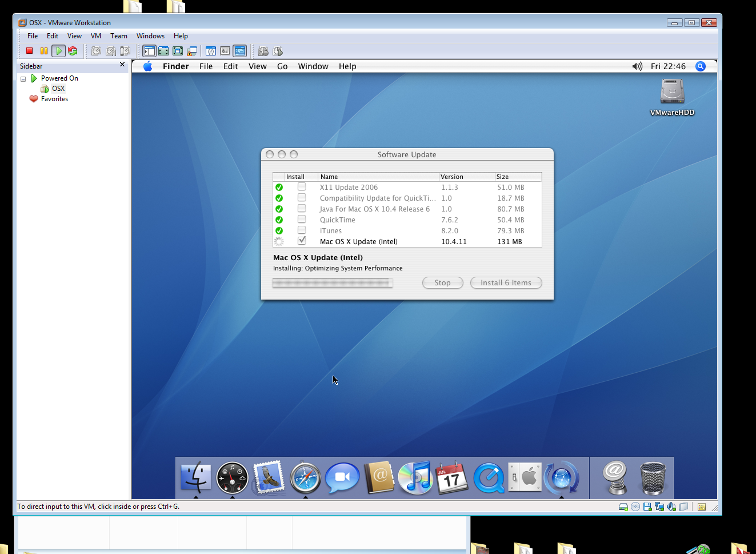The height and width of the screenshot is (554, 756).
Task: Reset the VM using the circular-arrows icon
Action: pyautogui.click(x=73, y=51)
